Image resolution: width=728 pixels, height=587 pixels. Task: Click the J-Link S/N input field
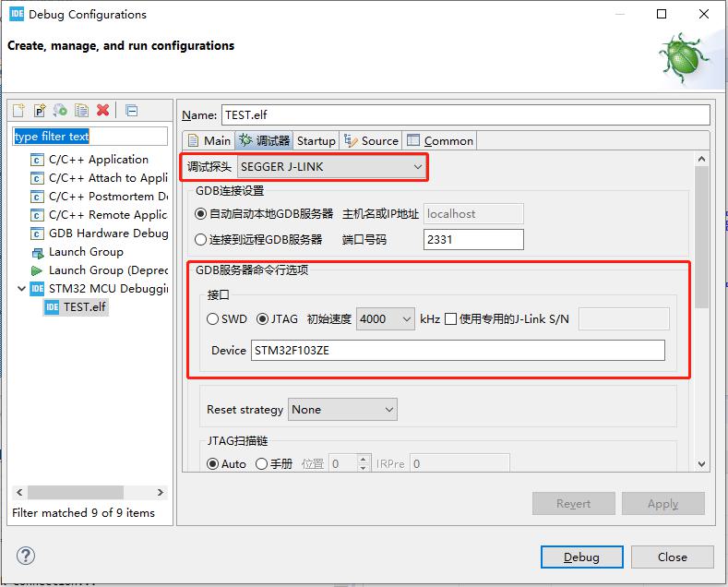click(624, 319)
